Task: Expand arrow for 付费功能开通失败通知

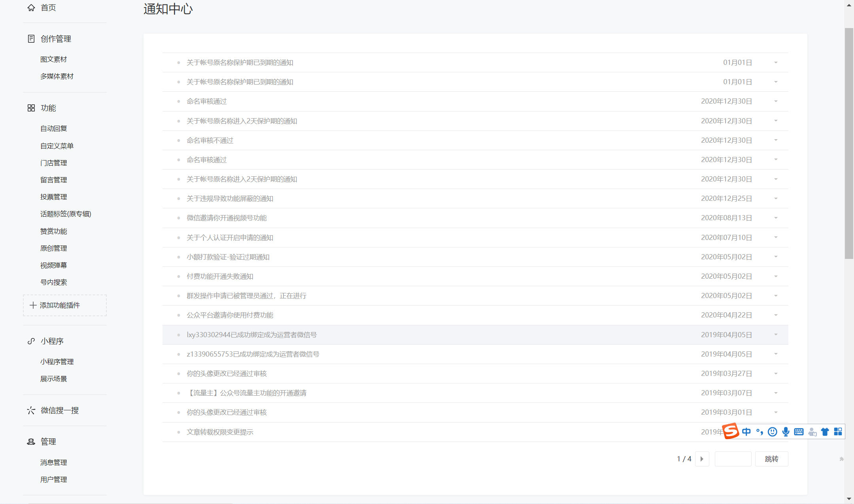Action: coord(776,276)
